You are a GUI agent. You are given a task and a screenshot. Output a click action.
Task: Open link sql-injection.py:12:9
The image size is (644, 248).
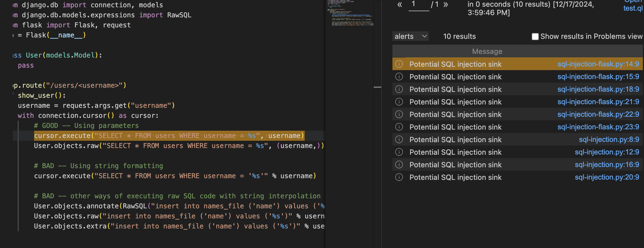pos(607,152)
